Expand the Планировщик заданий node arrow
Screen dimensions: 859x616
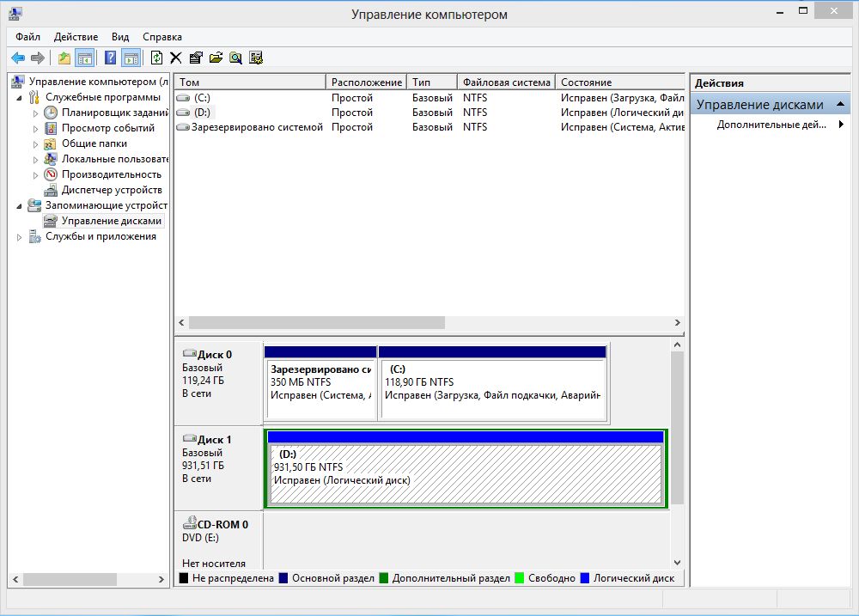coord(35,113)
